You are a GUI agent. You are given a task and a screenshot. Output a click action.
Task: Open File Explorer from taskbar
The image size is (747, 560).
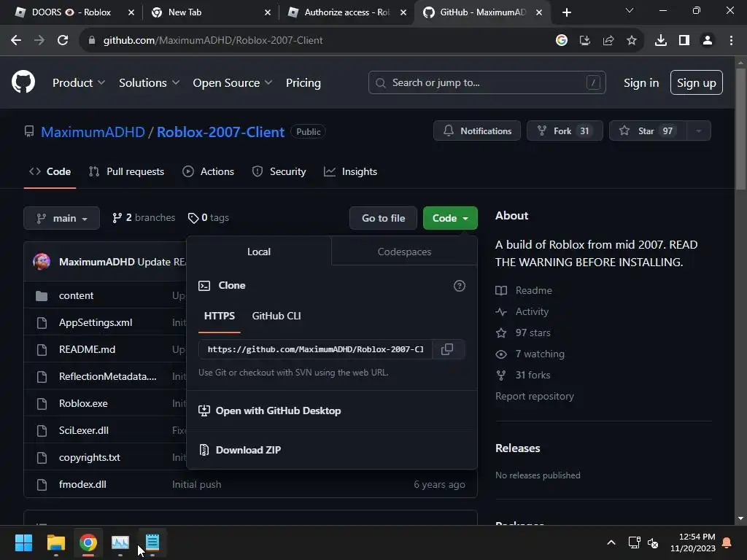55,542
